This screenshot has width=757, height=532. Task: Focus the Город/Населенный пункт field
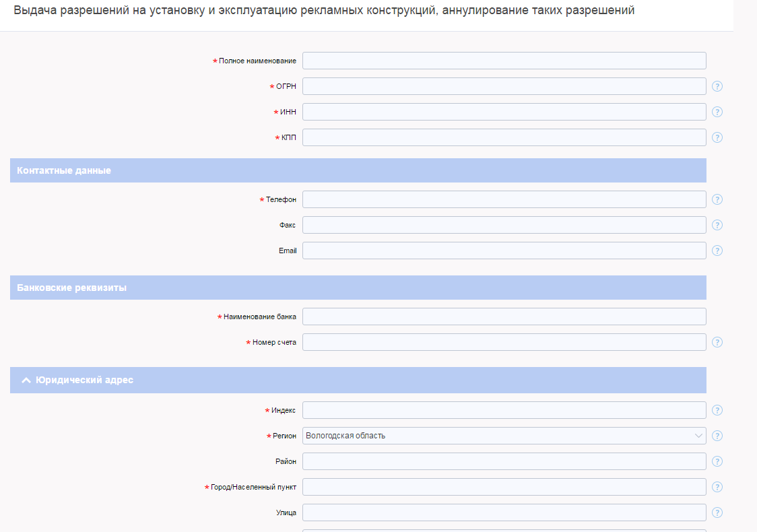point(504,487)
